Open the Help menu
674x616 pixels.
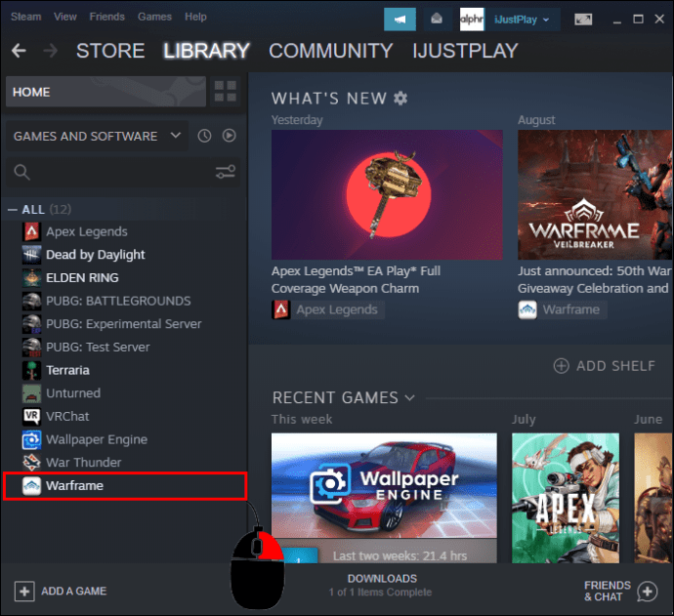(195, 17)
